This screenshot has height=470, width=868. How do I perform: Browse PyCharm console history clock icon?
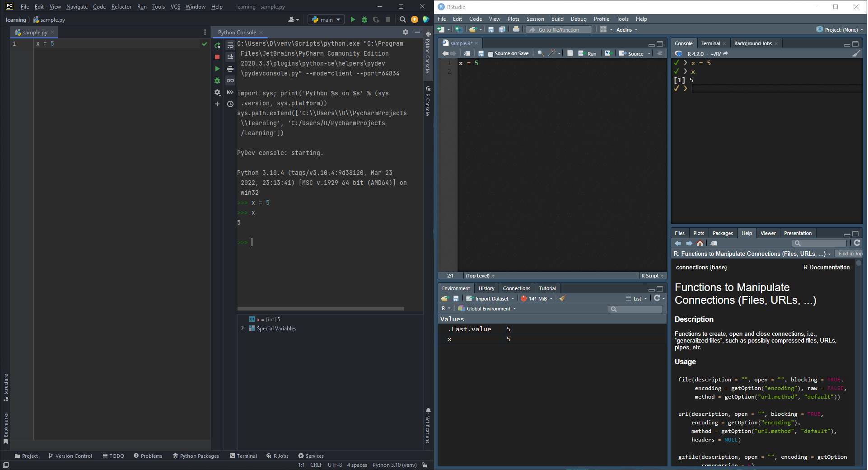[x=230, y=104]
